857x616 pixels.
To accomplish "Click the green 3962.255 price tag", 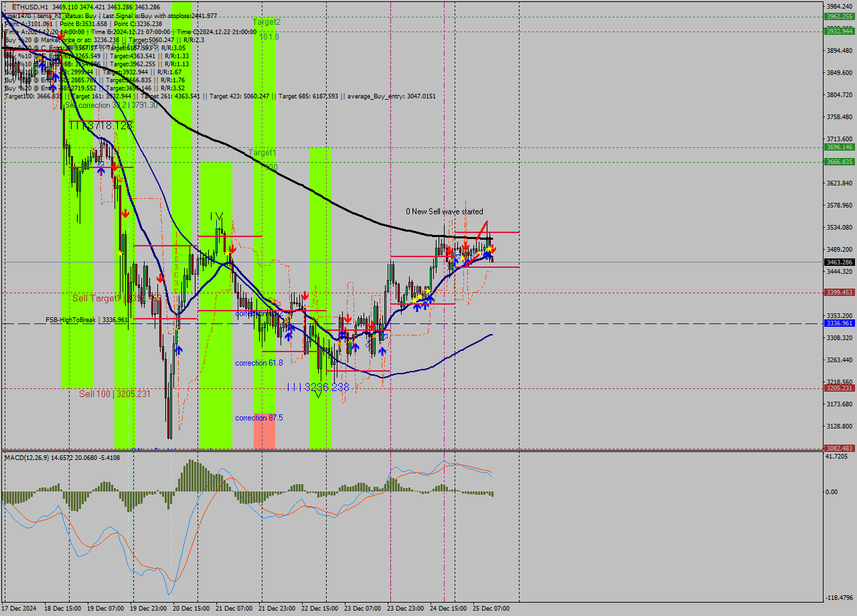I will point(840,16).
